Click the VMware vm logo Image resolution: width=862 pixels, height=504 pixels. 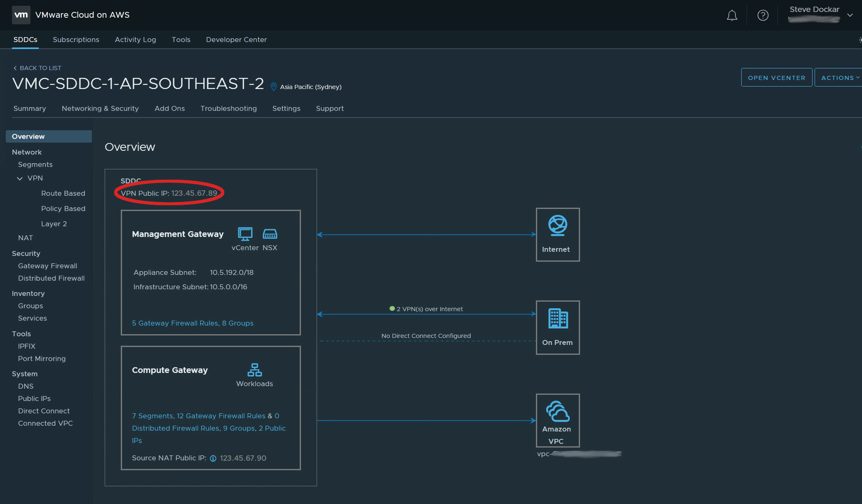[x=21, y=15]
